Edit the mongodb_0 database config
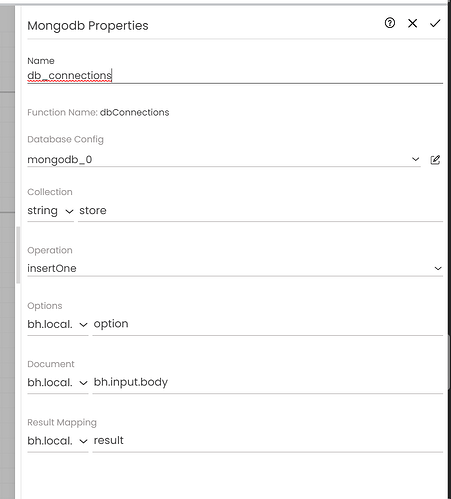This screenshot has height=499, width=451. 435,160
